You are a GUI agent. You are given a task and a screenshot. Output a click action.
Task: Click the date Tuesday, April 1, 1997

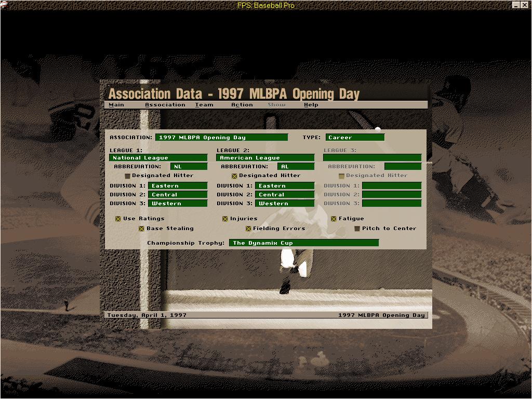[x=147, y=315]
